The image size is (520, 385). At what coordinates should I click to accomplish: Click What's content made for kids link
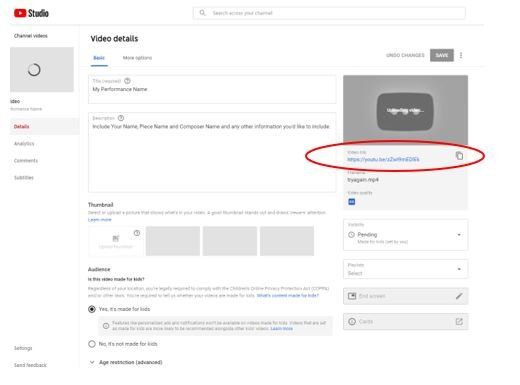click(288, 295)
